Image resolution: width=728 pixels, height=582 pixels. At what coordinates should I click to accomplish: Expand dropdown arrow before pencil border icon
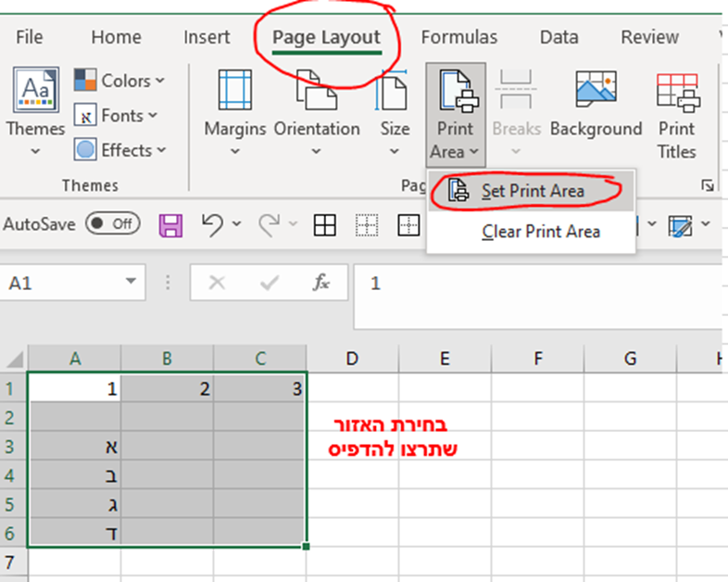(x=652, y=224)
